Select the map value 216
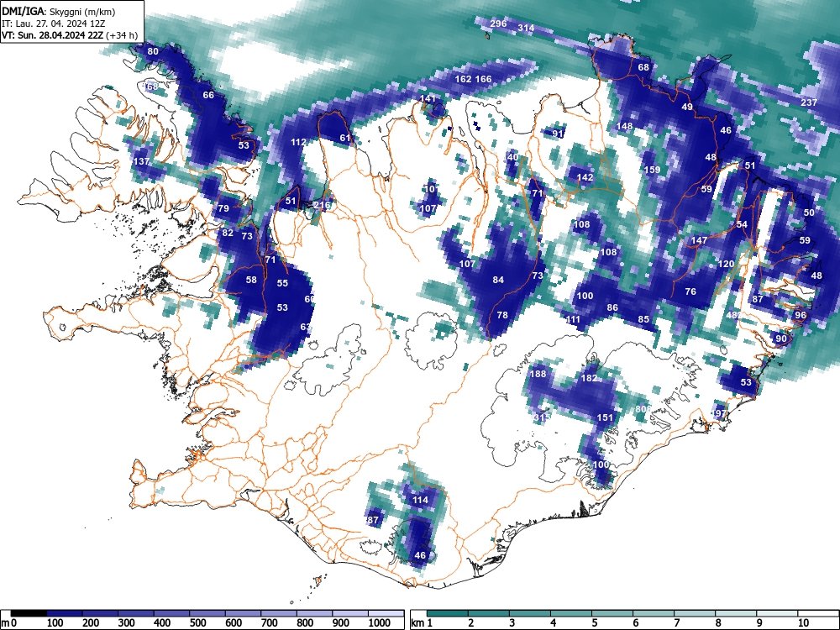 tap(322, 205)
